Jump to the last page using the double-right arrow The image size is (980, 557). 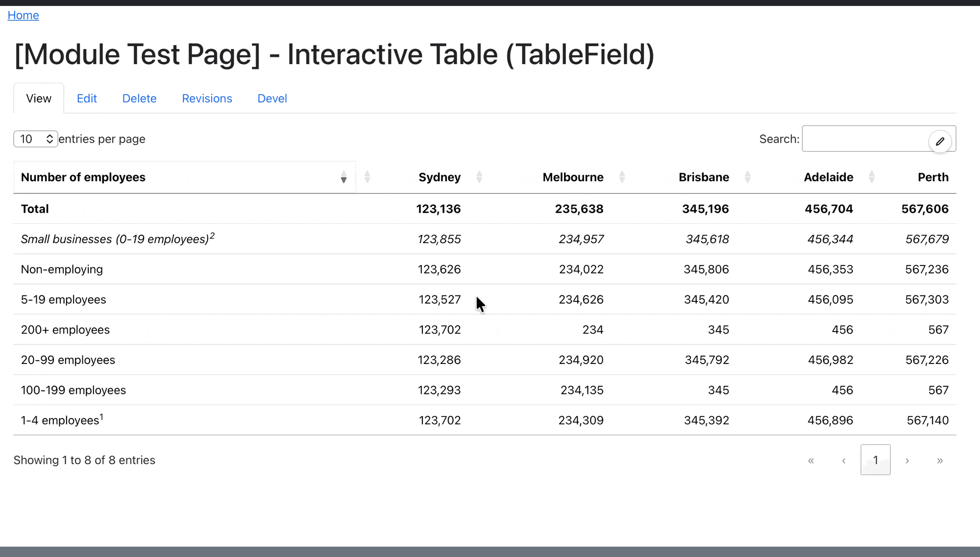point(939,460)
